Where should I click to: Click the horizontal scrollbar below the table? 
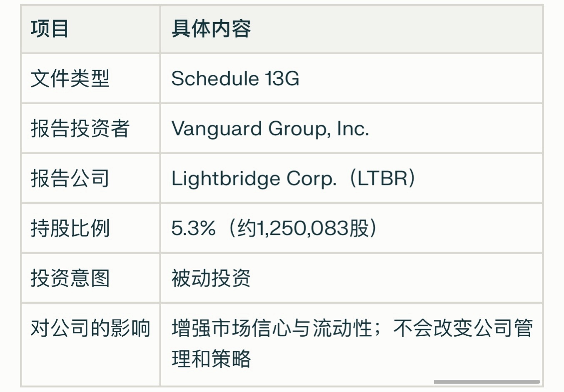pos(487,382)
